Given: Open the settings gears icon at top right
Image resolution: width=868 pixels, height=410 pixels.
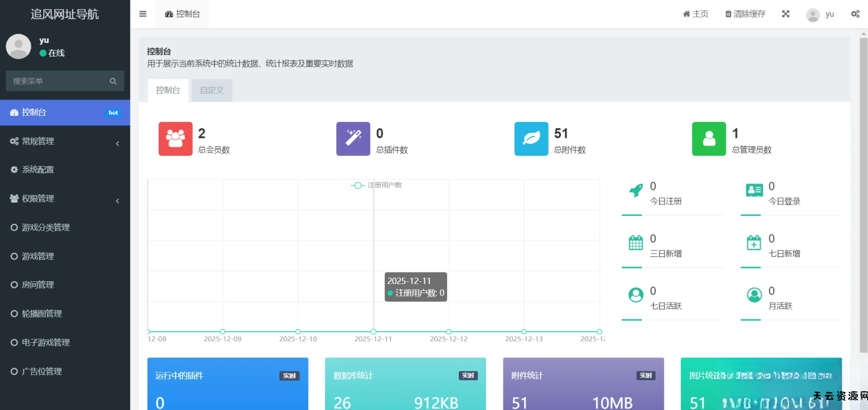Looking at the screenshot, I should coord(855,14).
